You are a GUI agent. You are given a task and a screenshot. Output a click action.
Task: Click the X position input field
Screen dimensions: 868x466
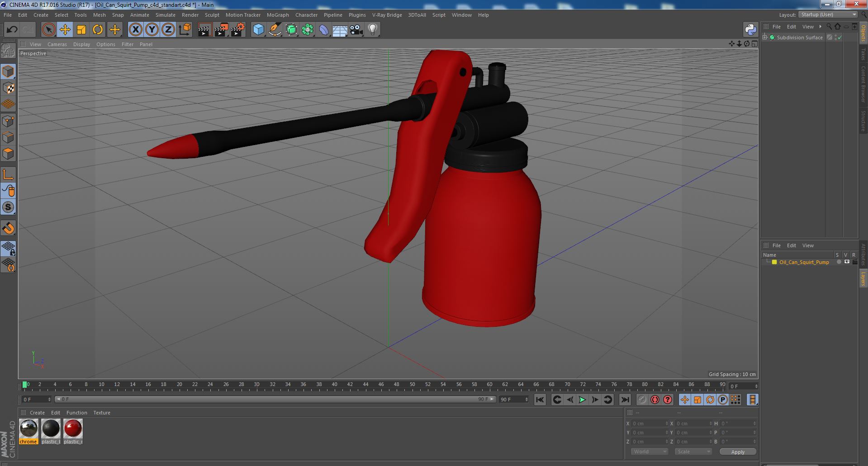[650, 424]
